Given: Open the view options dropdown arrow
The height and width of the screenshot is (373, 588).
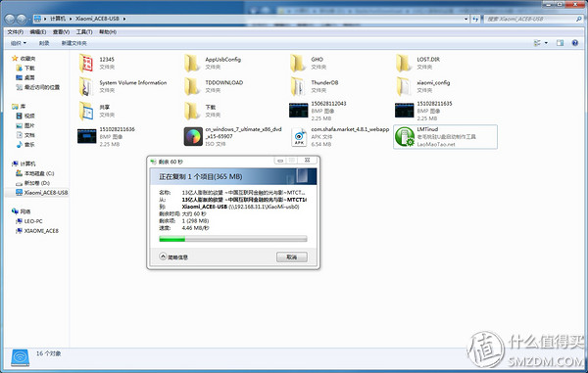Looking at the screenshot, I should [x=546, y=43].
